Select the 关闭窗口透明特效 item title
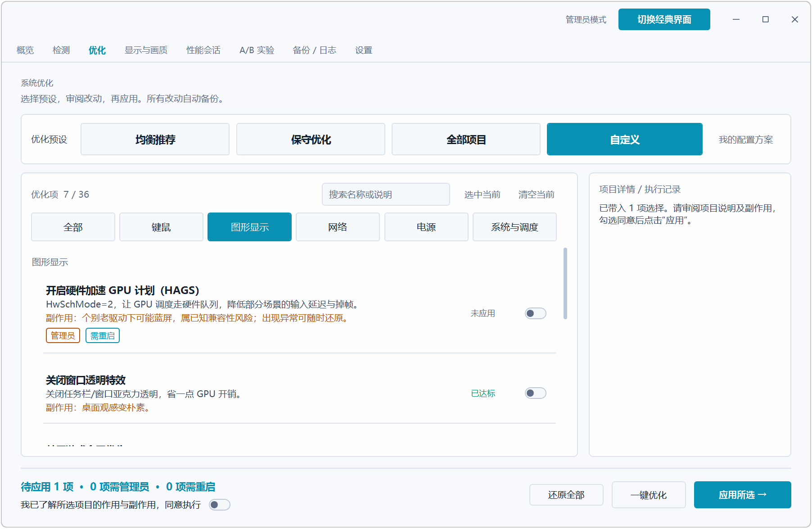The width and height of the screenshot is (812, 529). pos(86,380)
